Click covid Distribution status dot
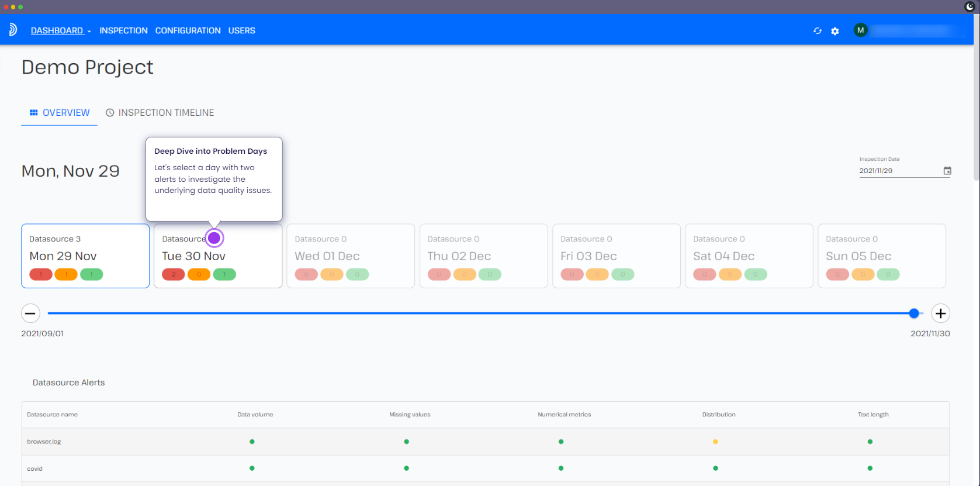Image resolution: width=980 pixels, height=486 pixels. pos(715,468)
